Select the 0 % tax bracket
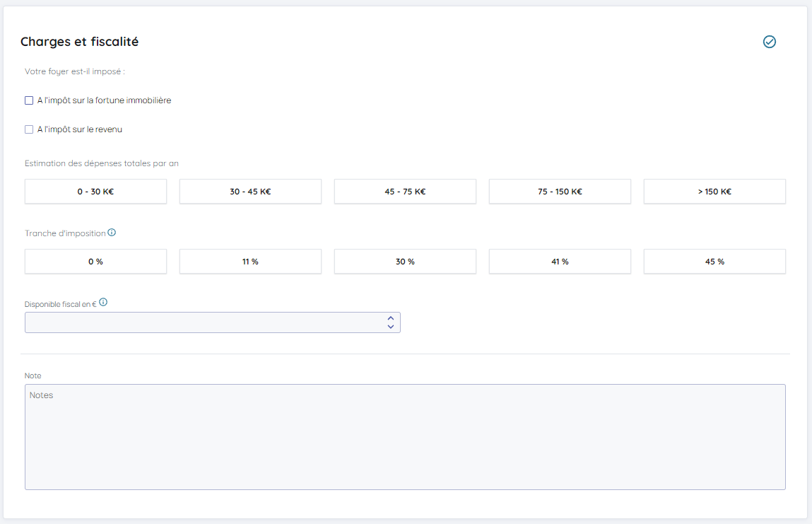 (x=95, y=262)
